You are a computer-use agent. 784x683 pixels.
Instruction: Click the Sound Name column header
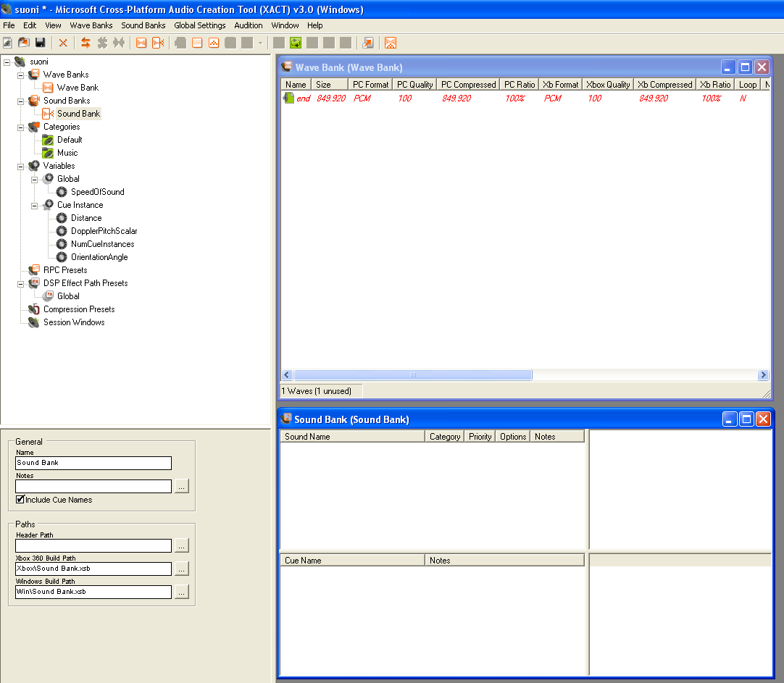352,437
